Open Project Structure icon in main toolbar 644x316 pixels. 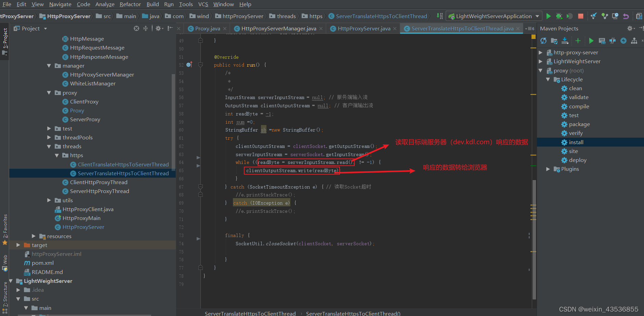coord(639,16)
